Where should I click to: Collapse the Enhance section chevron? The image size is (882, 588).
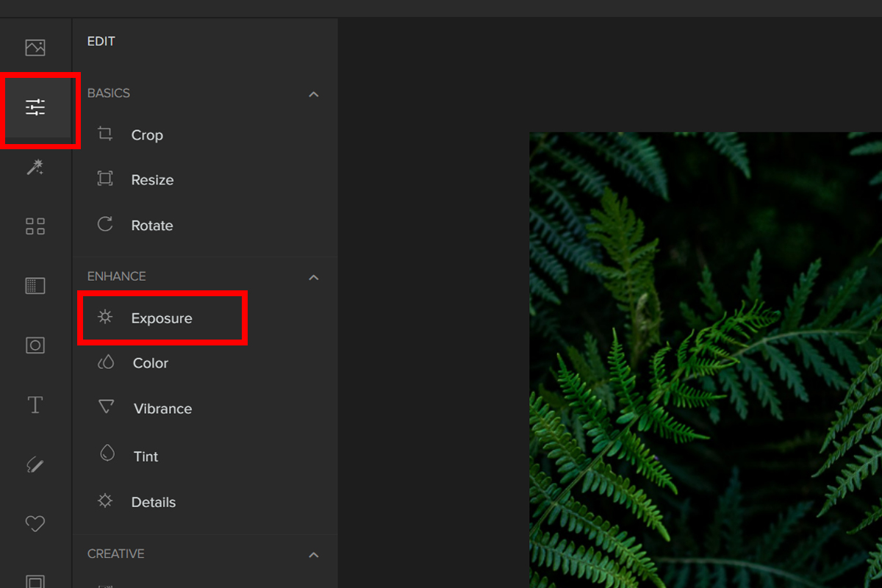[314, 277]
